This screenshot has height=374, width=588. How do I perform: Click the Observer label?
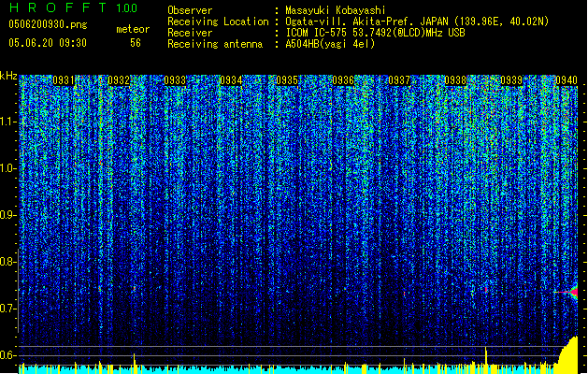coord(190,10)
